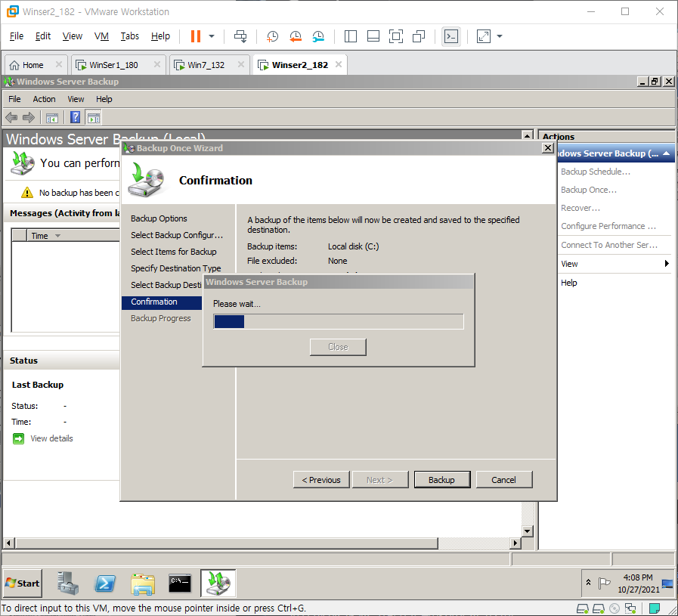Open the VMware View menu
The image size is (678, 616).
(73, 36)
